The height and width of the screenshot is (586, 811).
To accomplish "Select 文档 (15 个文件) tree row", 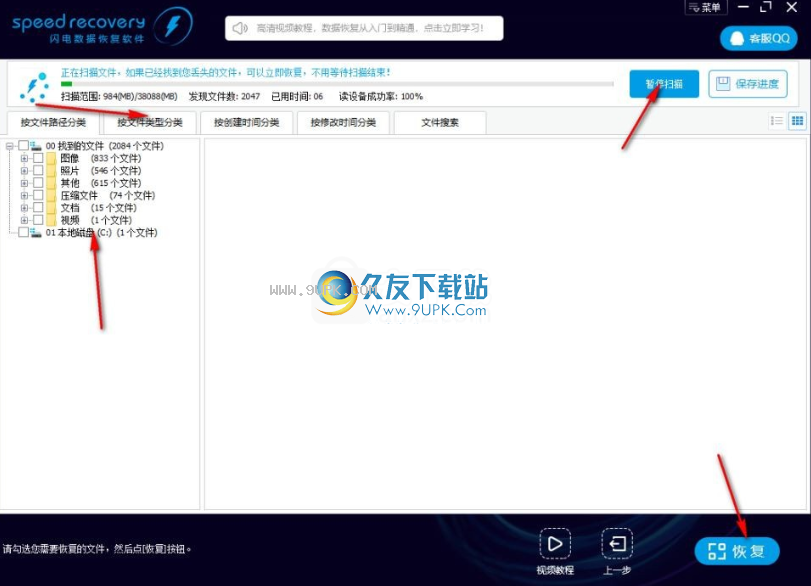I will point(98,208).
